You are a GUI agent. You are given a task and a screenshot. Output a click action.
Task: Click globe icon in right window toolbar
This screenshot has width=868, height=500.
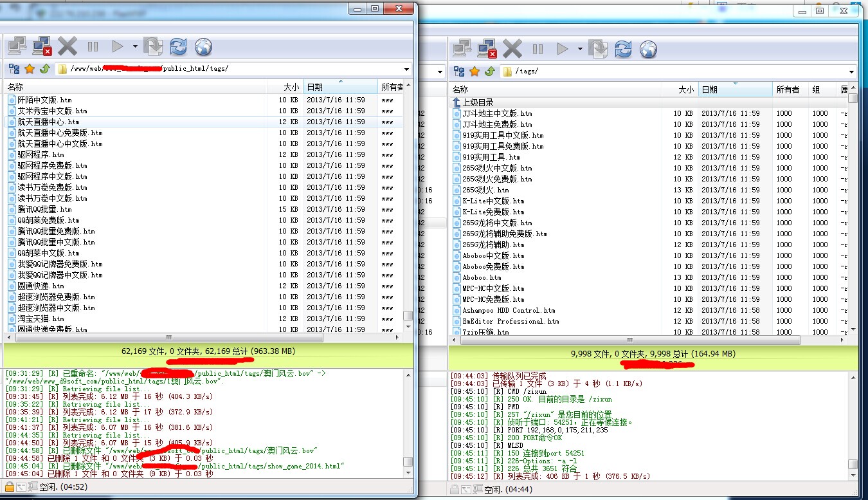(x=648, y=49)
